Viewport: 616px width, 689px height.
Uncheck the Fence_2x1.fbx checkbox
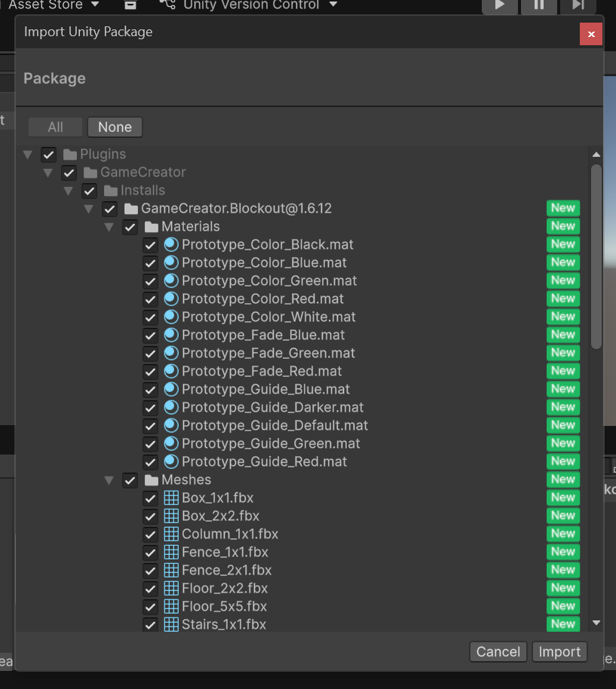(x=150, y=571)
